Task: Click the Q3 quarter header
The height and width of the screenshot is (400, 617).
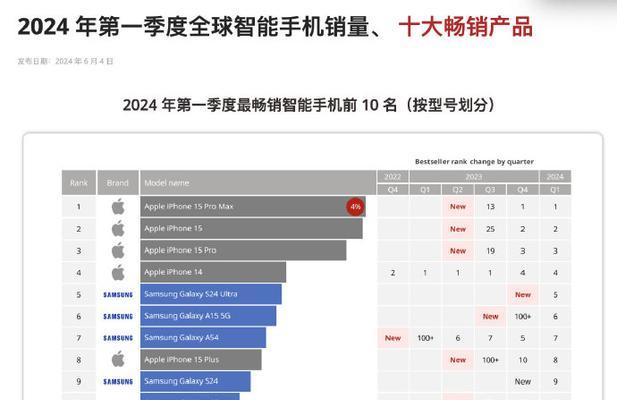Action: (x=490, y=190)
